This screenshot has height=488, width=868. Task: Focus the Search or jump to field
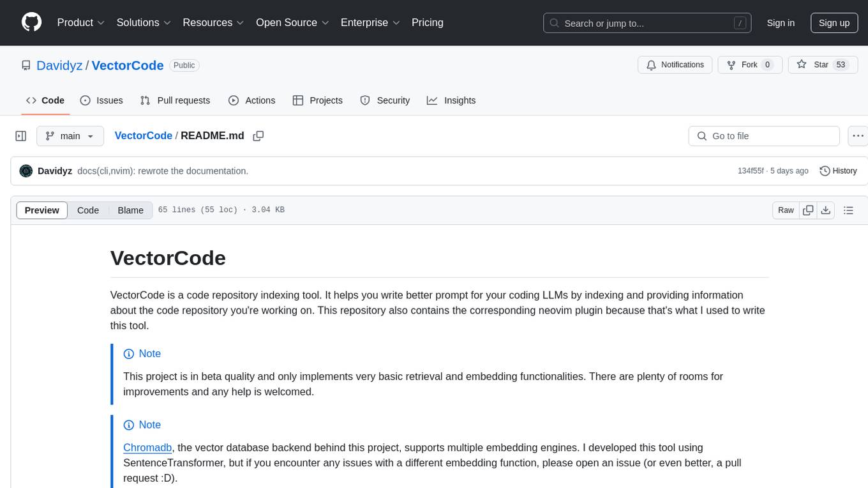click(x=648, y=23)
